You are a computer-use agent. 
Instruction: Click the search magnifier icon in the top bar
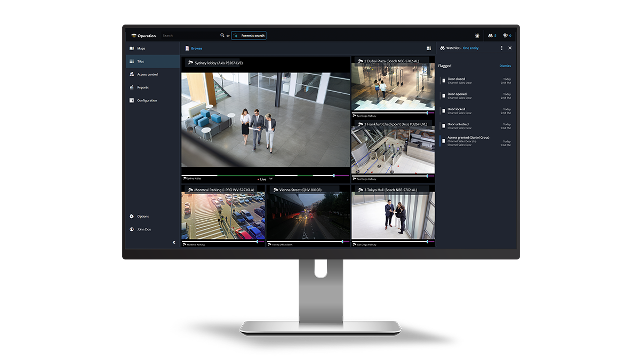click(x=222, y=36)
